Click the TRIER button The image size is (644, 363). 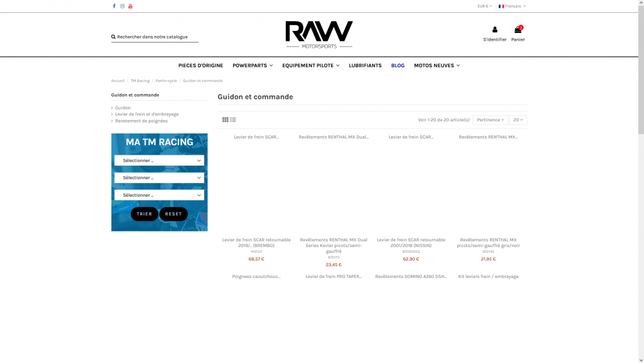click(x=144, y=214)
